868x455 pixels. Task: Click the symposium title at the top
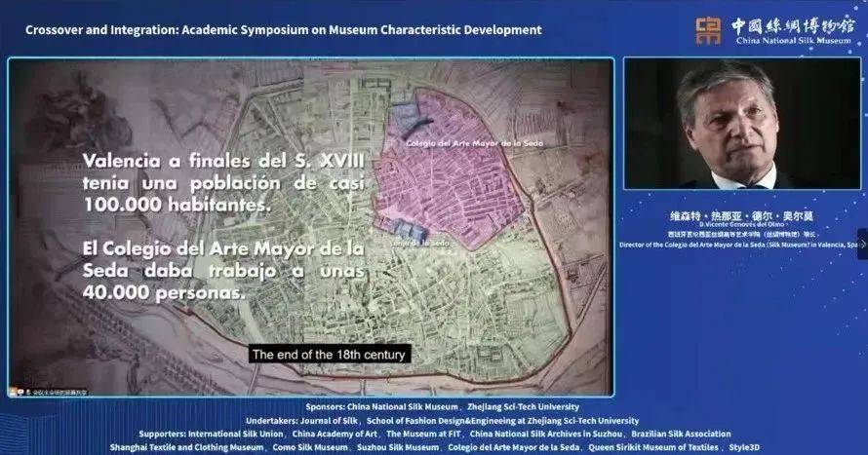[283, 30]
